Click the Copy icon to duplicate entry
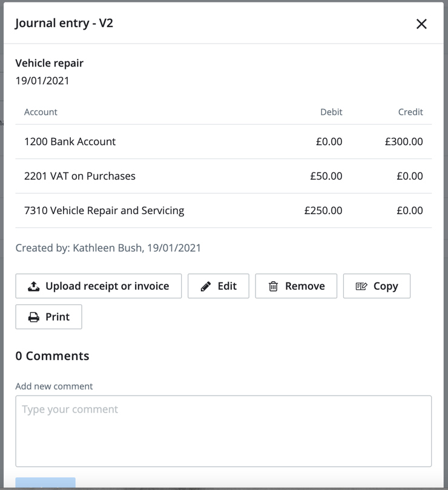This screenshot has width=448, height=490. tap(361, 286)
